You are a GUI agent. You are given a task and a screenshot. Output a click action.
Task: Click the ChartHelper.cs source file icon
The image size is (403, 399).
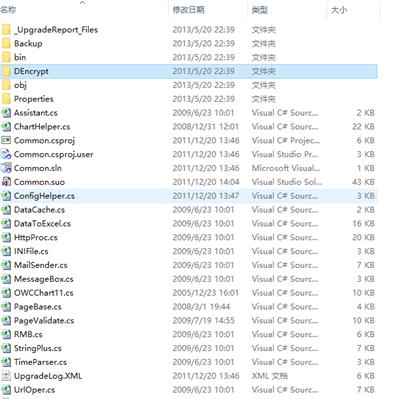[6, 127]
